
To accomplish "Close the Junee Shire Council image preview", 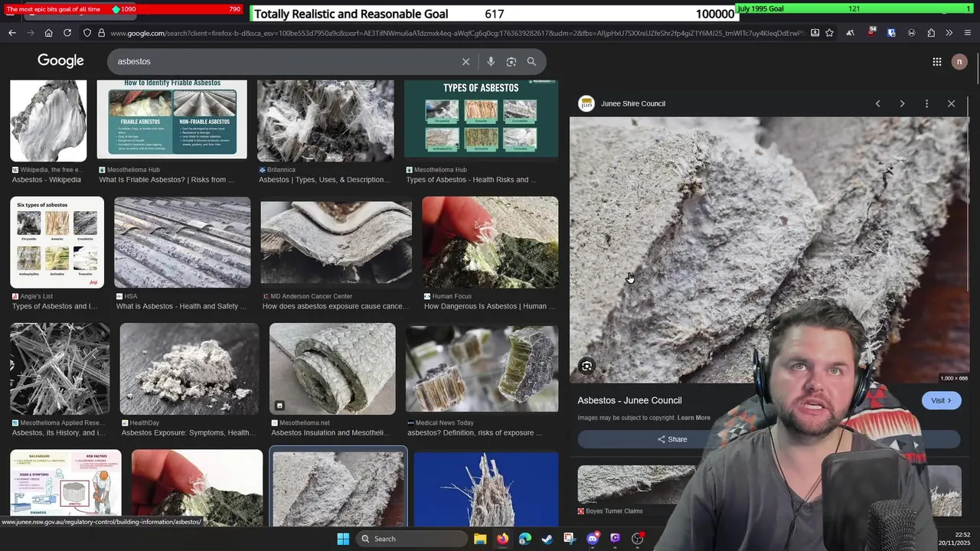I will (x=952, y=103).
